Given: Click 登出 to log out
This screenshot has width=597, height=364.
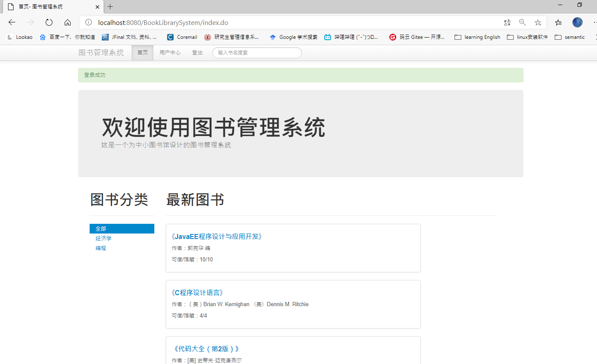Looking at the screenshot, I should tap(197, 53).
